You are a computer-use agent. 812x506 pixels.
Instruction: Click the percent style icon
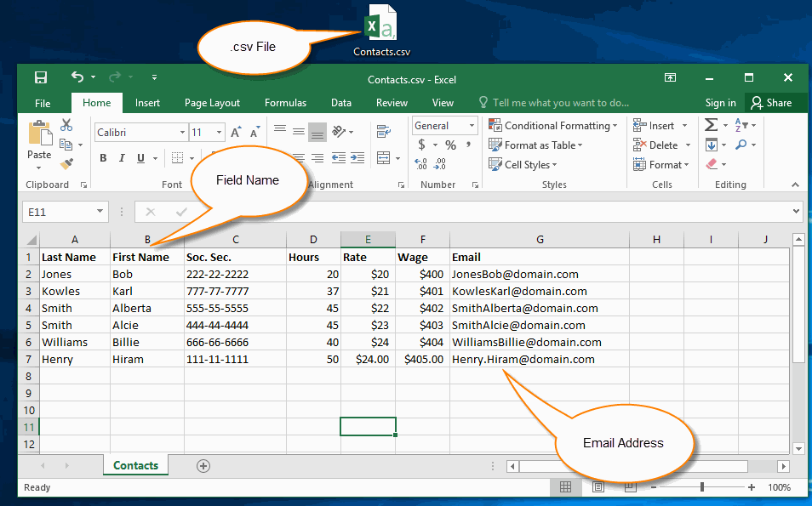pos(451,145)
